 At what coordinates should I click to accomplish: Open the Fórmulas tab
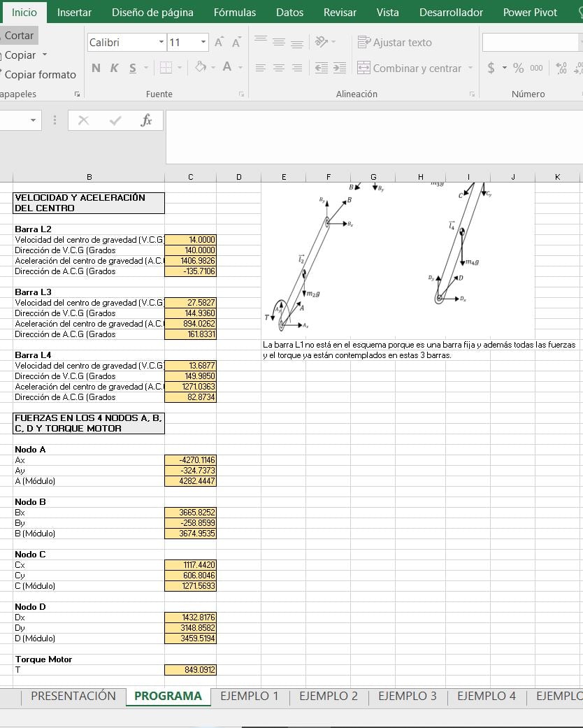(235, 13)
